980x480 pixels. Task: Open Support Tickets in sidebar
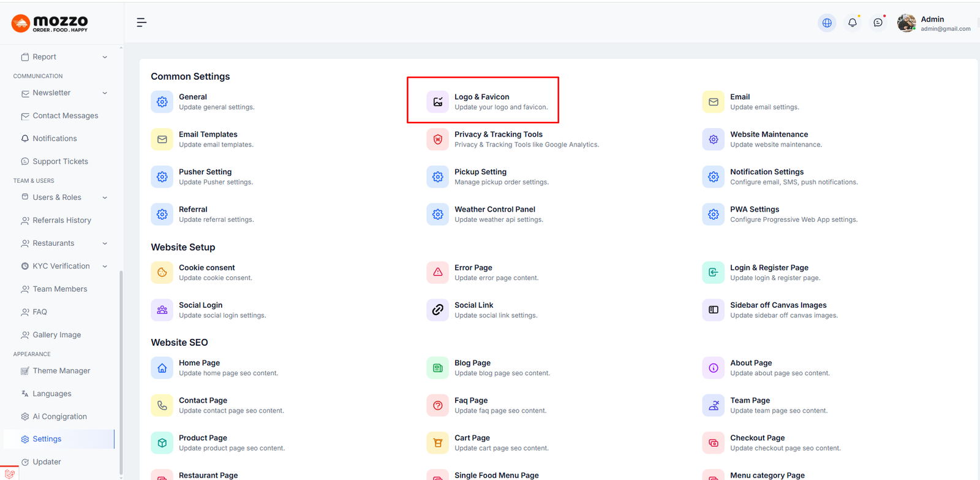[x=55, y=161]
